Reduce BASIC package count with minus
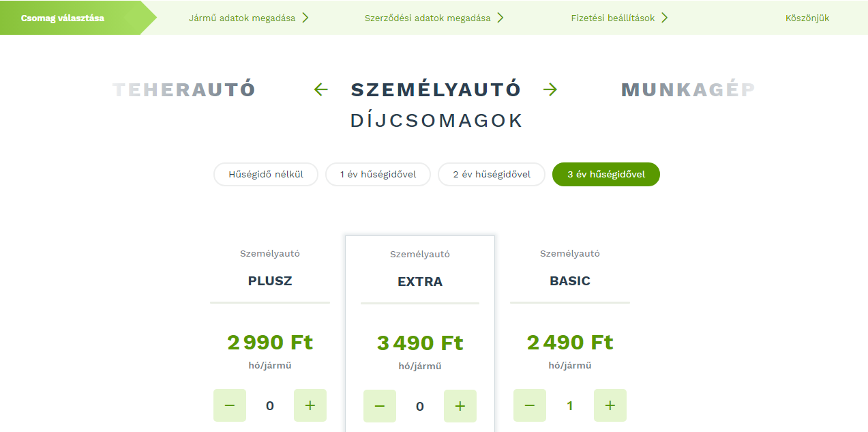868x432 pixels. pos(530,405)
